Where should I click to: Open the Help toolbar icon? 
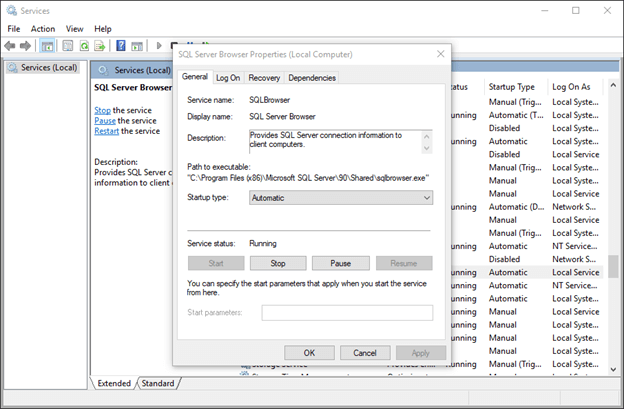pyautogui.click(x=121, y=46)
